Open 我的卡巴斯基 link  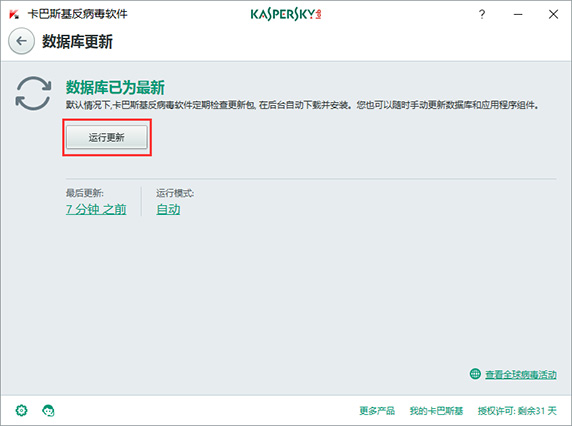tap(436, 411)
